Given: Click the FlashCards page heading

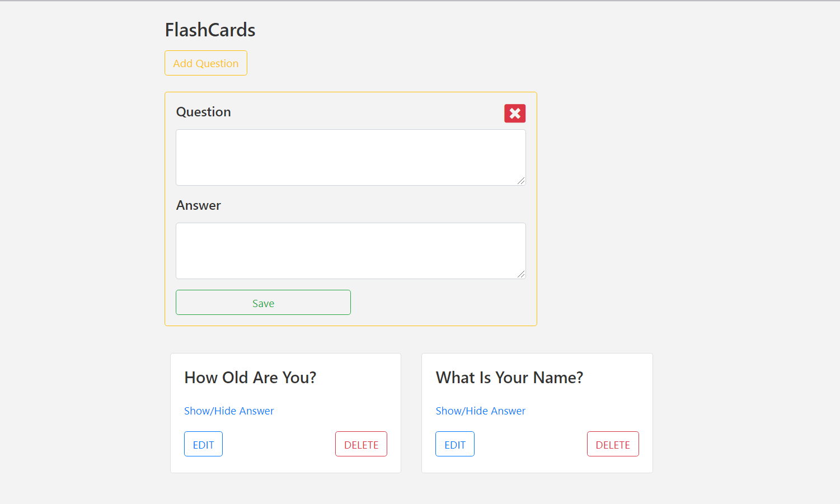Looking at the screenshot, I should pyautogui.click(x=210, y=30).
